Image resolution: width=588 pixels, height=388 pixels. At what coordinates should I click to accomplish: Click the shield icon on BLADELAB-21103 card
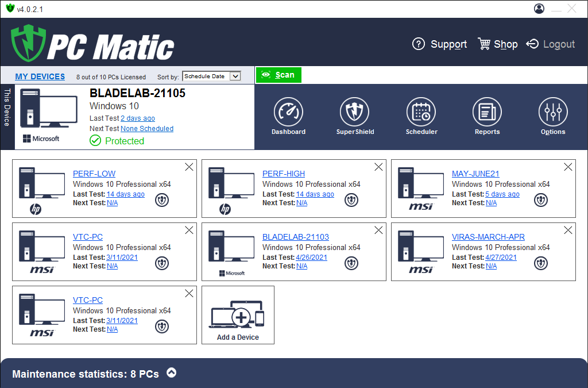click(x=351, y=263)
